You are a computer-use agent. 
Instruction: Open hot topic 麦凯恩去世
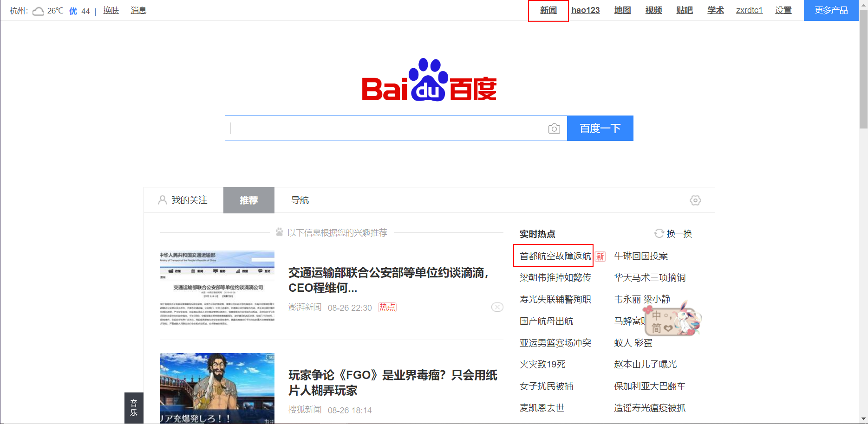point(542,408)
